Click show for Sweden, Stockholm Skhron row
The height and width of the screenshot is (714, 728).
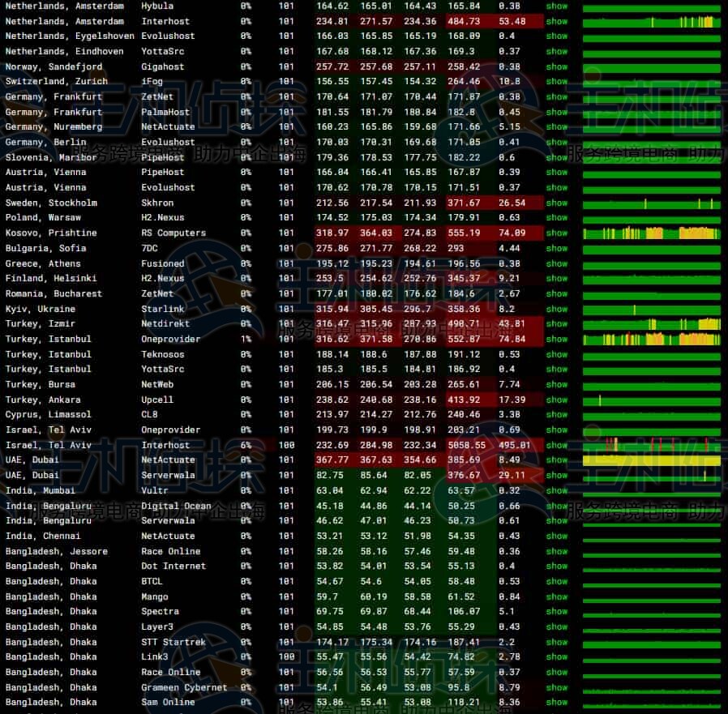556,203
